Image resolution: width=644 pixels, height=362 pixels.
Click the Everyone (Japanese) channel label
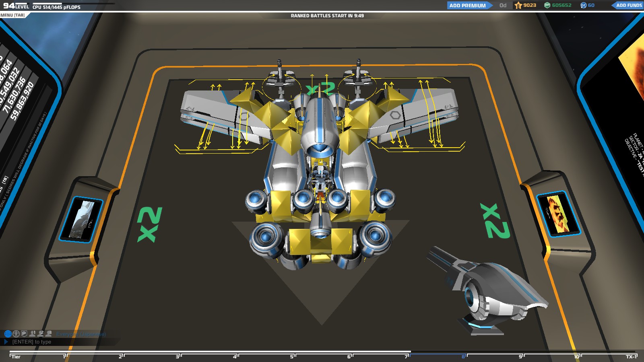[81, 334]
